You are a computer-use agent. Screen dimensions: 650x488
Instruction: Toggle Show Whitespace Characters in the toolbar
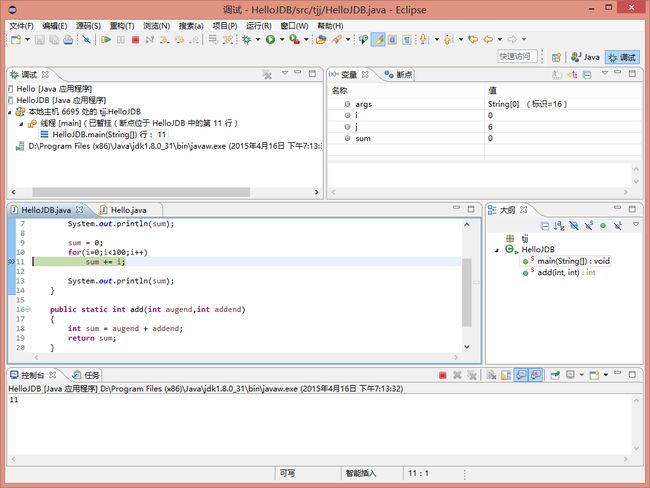click(x=407, y=40)
